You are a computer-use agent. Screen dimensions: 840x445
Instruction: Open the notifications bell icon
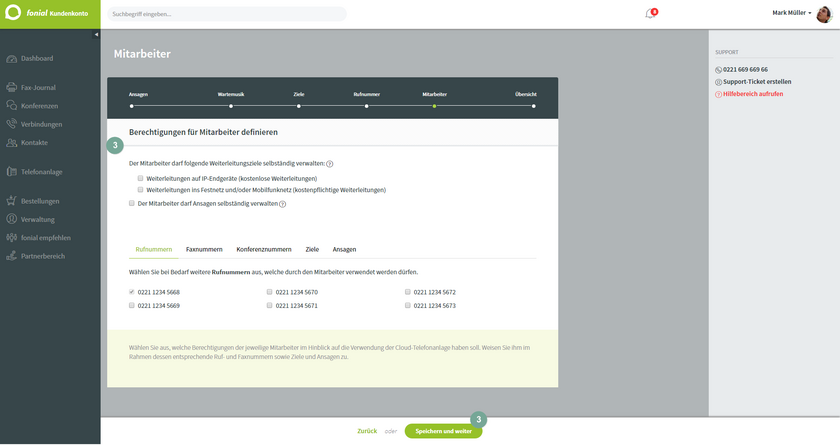(649, 14)
